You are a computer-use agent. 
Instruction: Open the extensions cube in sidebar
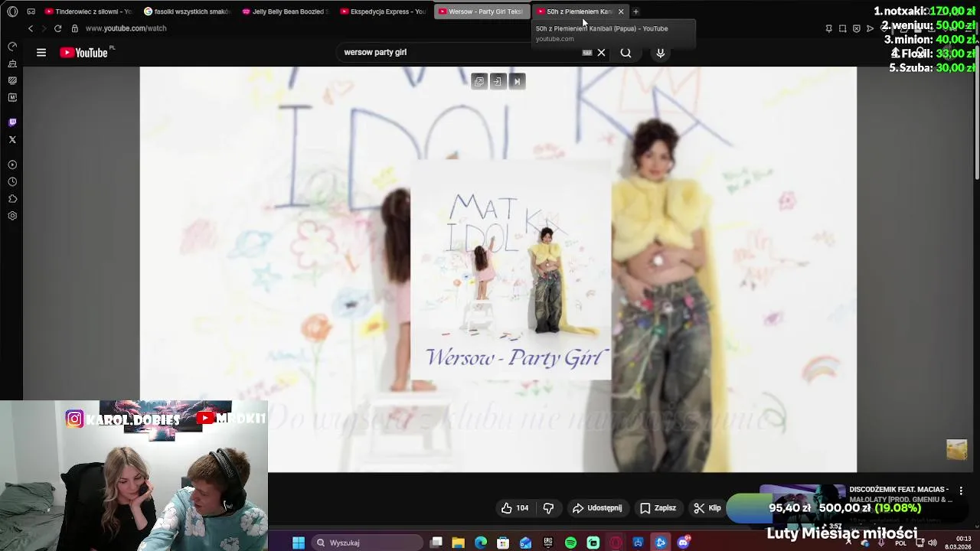[12, 199]
